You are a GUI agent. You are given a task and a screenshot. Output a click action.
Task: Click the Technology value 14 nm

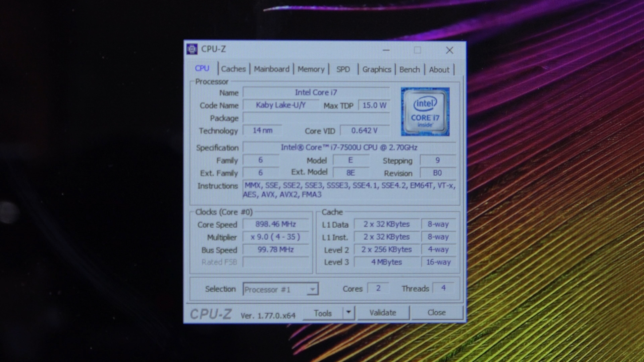click(x=263, y=130)
